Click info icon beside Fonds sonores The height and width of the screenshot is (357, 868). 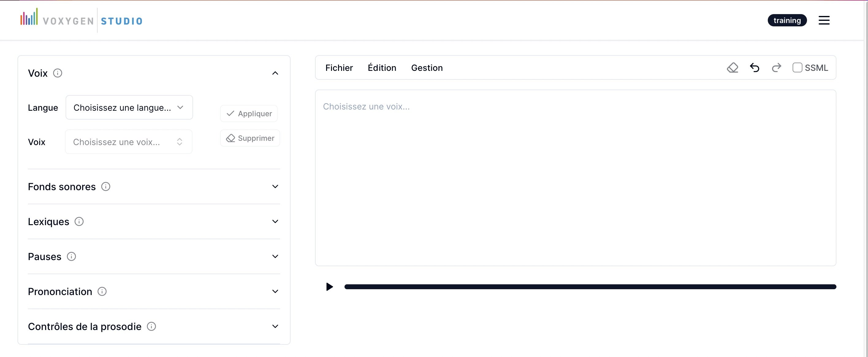(x=106, y=186)
